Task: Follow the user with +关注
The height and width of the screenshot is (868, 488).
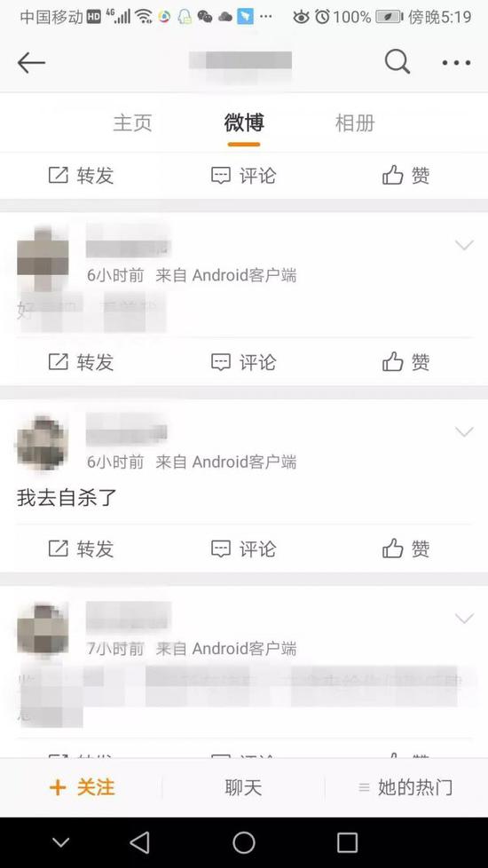Action: click(x=82, y=787)
